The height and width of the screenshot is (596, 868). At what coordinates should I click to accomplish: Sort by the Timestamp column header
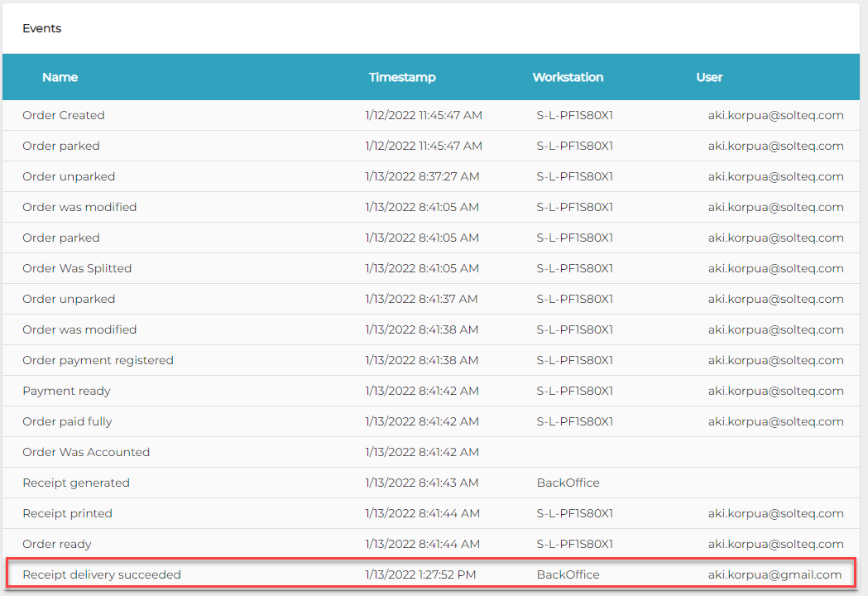point(402,77)
